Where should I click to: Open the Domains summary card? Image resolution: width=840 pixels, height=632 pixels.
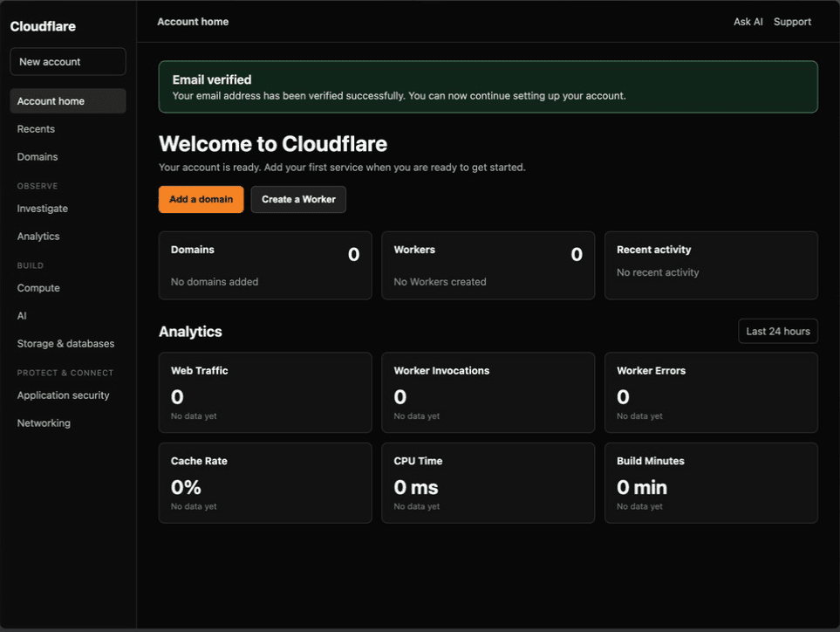(x=265, y=265)
